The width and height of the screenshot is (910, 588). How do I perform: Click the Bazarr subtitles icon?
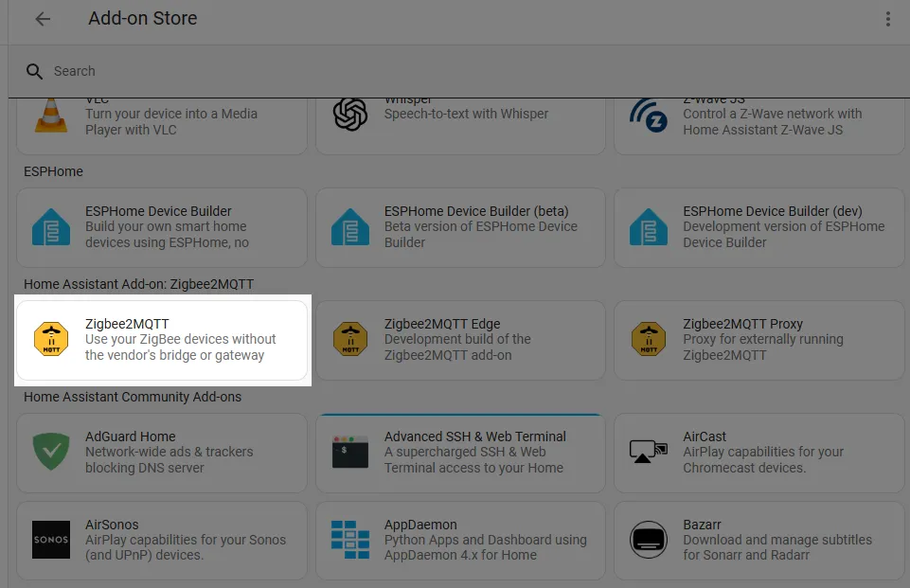(x=648, y=541)
